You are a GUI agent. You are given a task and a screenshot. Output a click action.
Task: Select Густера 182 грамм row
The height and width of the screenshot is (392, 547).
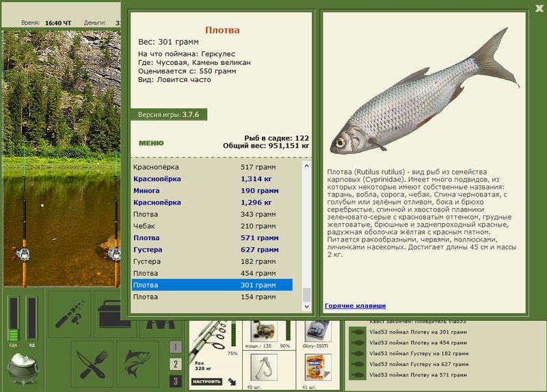(212, 261)
